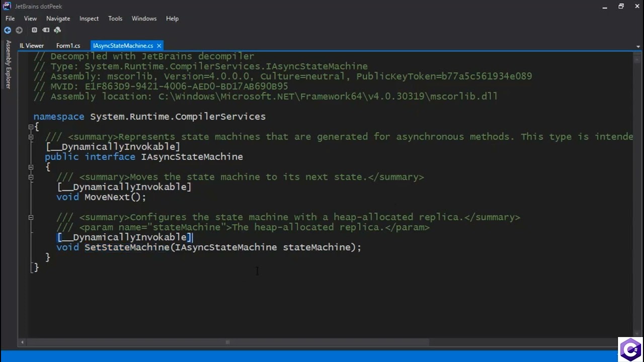644x362 pixels.
Task: Click the MoveNext method name
Action: point(107,197)
